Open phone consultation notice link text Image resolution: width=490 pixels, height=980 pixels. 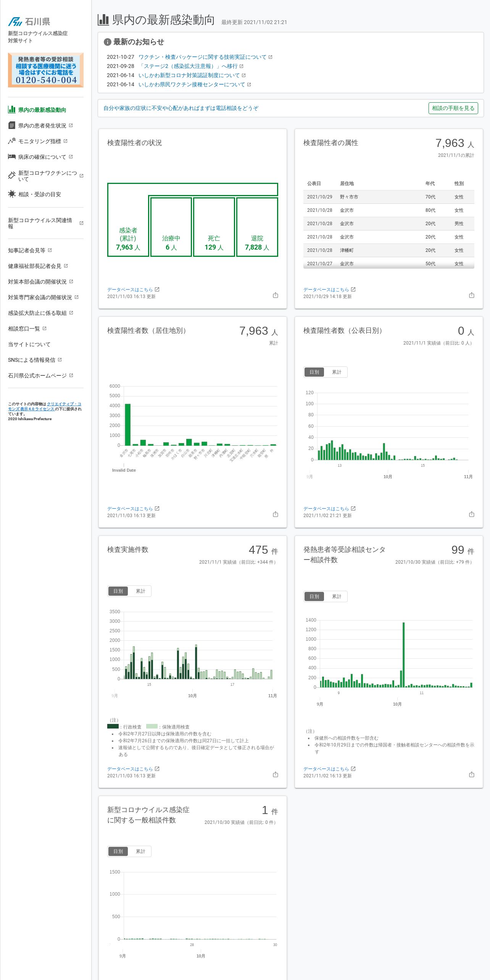pos(181,108)
